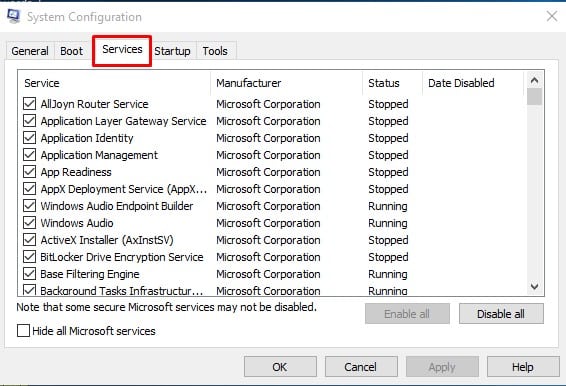The width and height of the screenshot is (566, 386).
Task: Sort by the Status column header
Action: 392,83
